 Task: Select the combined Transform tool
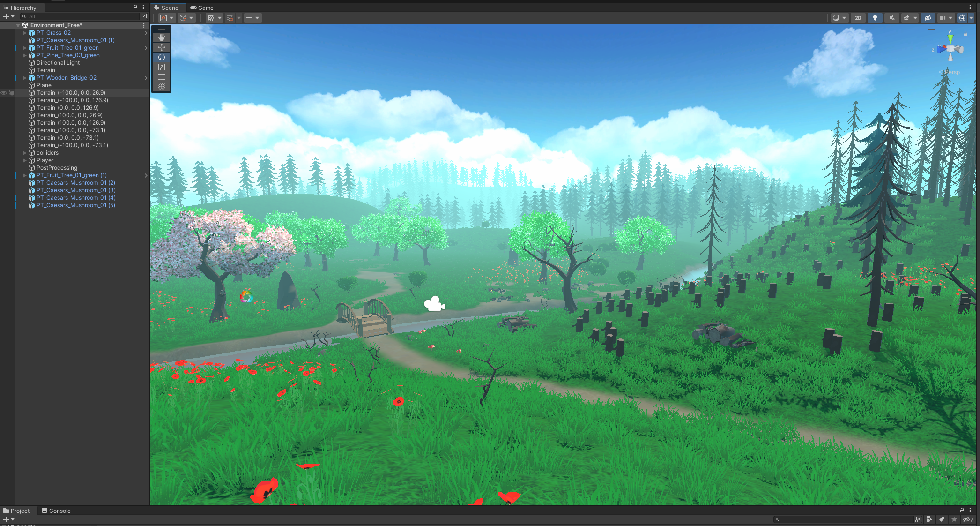click(x=162, y=87)
